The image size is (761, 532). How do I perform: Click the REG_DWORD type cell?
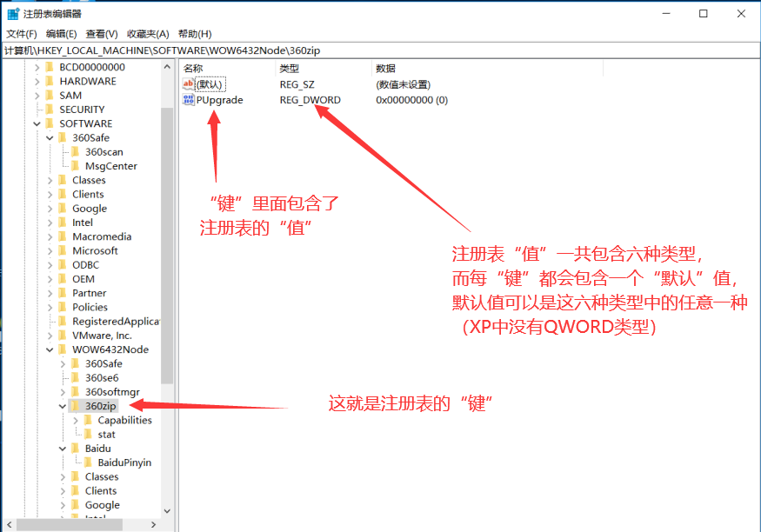310,100
